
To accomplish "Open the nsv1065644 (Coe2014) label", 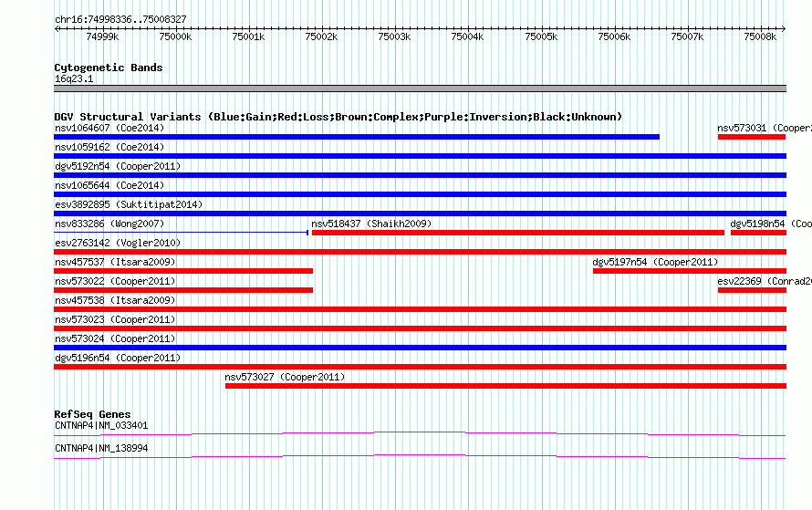I will [109, 185].
